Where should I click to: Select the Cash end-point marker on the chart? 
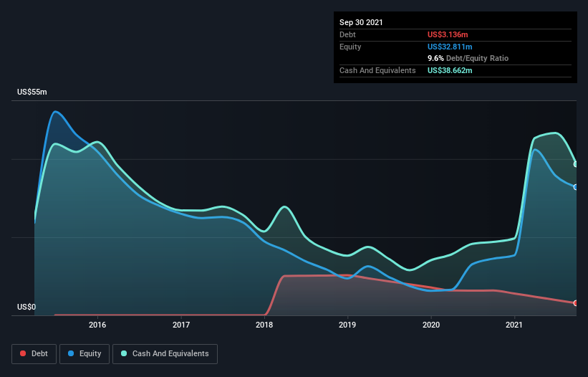pyautogui.click(x=576, y=164)
